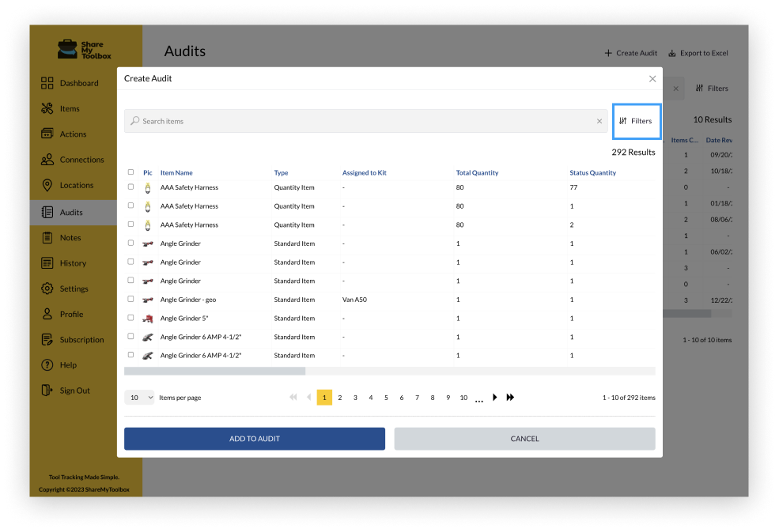779x532 pixels.
Task: Open the Locations section
Action: pos(80,184)
